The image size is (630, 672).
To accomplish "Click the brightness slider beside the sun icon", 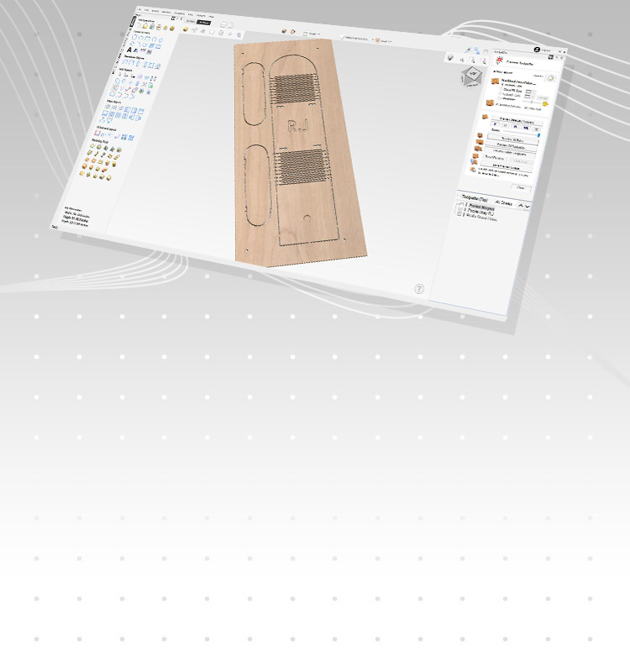I will [532, 102].
